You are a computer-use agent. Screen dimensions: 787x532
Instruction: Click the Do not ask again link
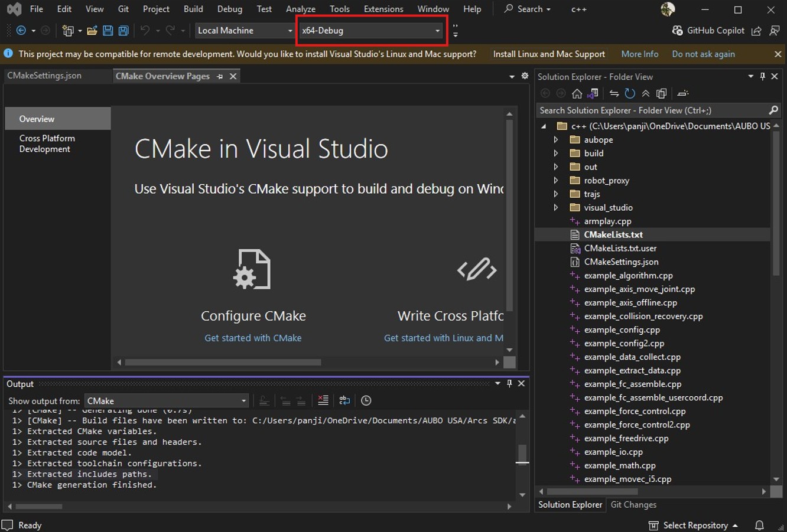[703, 54]
